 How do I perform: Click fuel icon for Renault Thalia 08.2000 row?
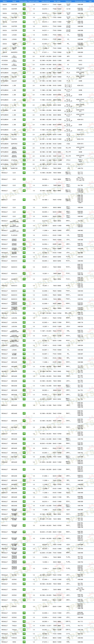tap(24, 622)
